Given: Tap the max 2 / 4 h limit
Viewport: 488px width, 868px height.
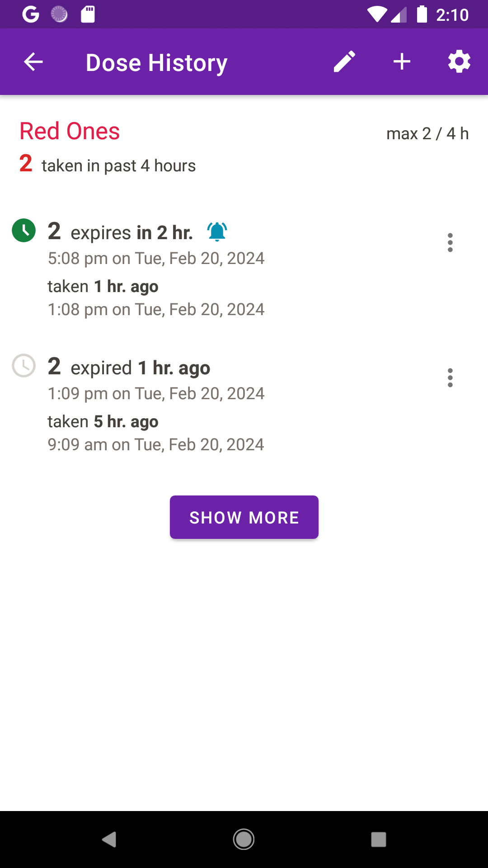Looking at the screenshot, I should click(427, 134).
